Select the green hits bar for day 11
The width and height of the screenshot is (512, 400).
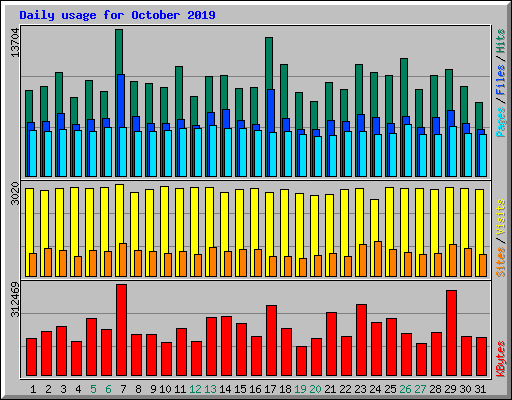tap(179, 93)
